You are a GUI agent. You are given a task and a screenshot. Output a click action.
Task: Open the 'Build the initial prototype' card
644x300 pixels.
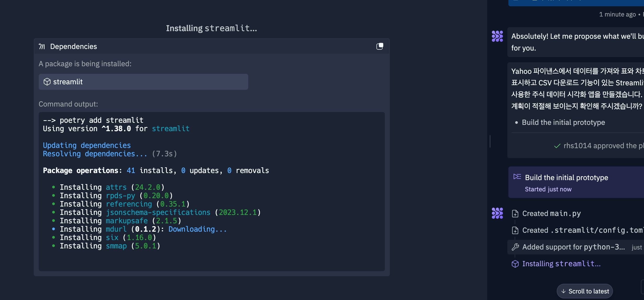pos(576,182)
